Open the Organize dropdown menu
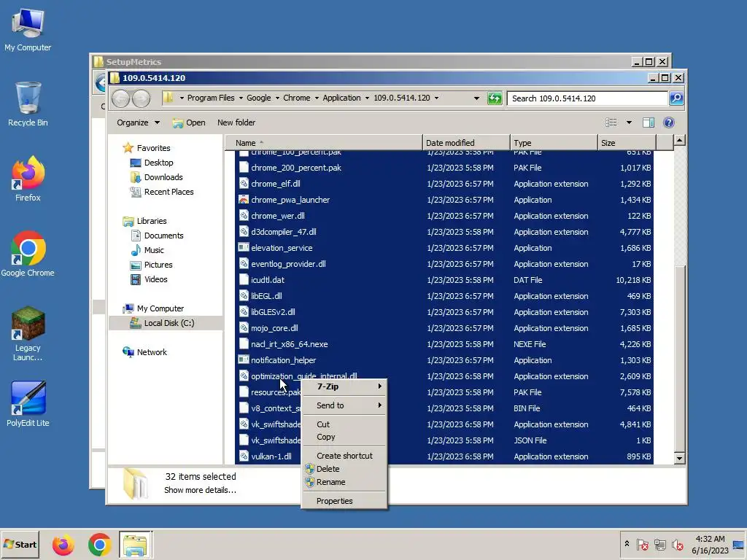The width and height of the screenshot is (747, 560). (138, 122)
